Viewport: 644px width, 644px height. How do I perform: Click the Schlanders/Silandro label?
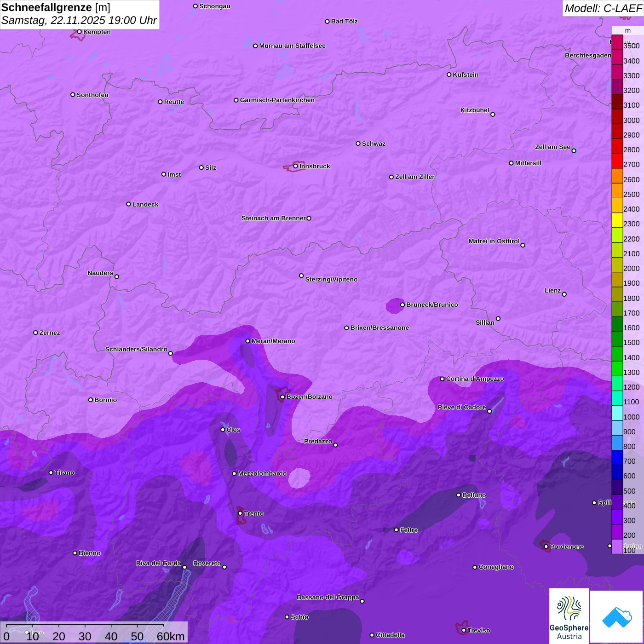point(136,349)
